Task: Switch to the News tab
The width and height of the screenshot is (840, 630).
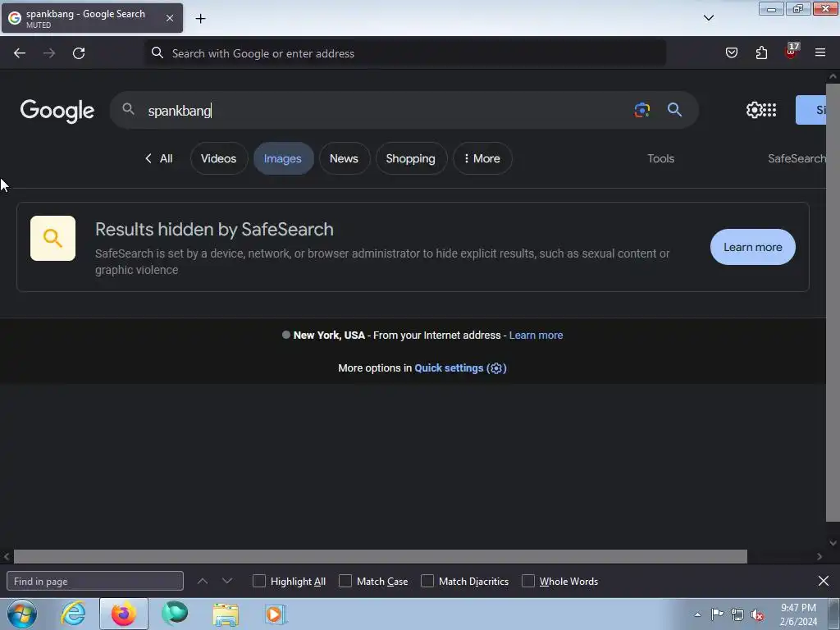Action: coord(344,158)
